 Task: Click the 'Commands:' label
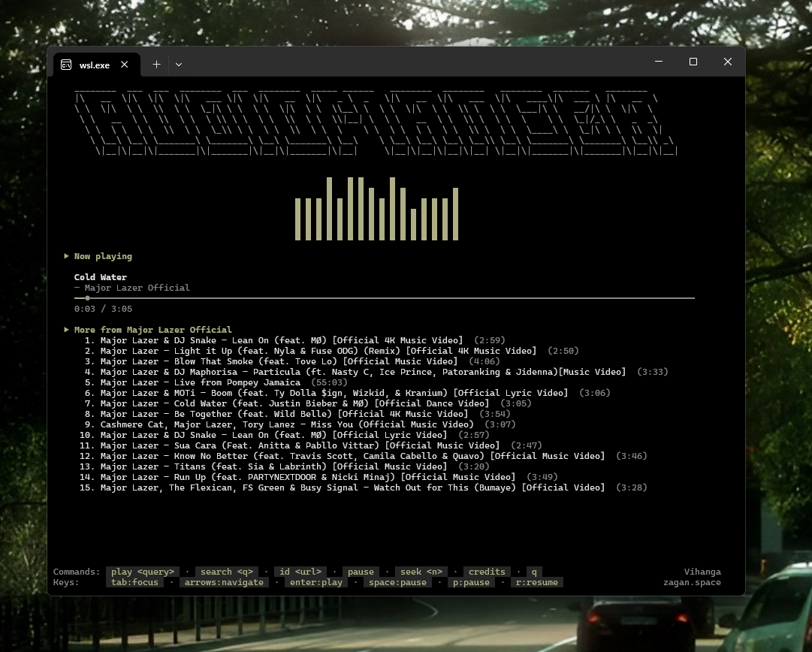(77, 572)
